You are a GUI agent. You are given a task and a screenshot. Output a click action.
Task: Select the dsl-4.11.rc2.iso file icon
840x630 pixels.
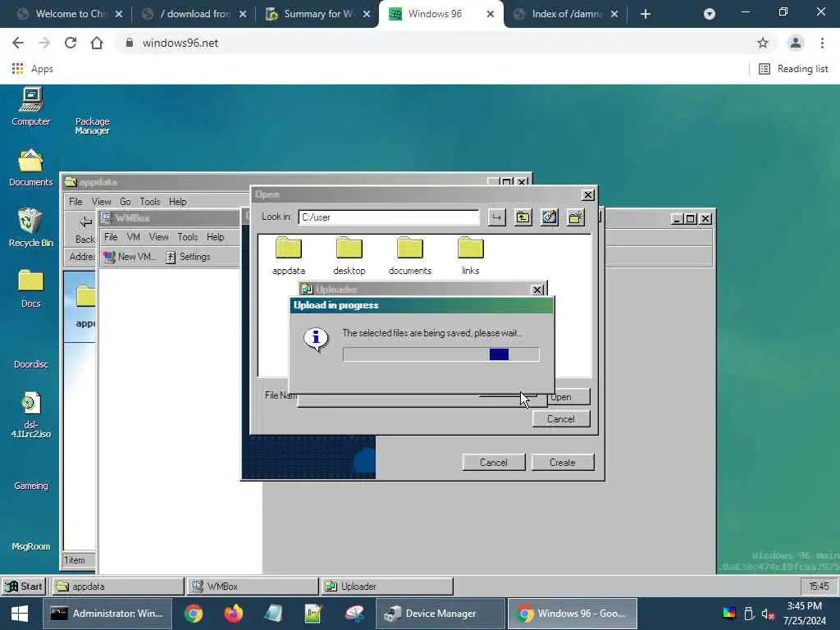pos(31,415)
